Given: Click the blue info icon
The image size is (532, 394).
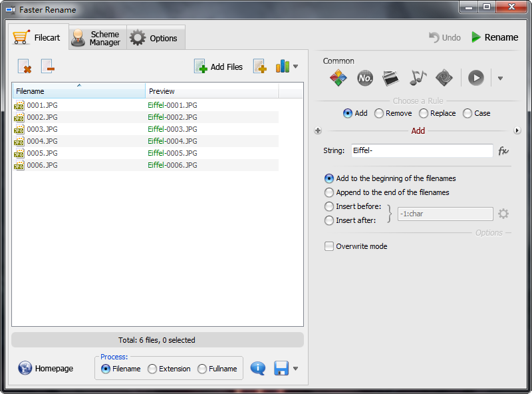Looking at the screenshot, I should 258,369.
